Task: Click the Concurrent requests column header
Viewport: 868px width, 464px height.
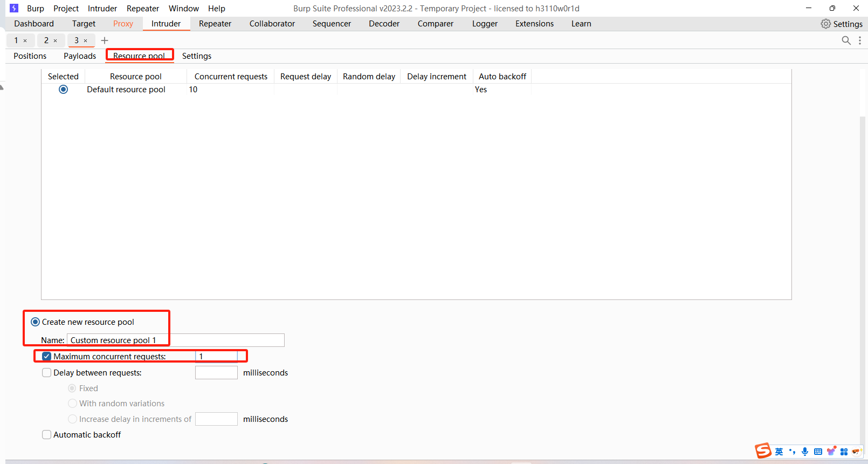Action: tap(231, 77)
